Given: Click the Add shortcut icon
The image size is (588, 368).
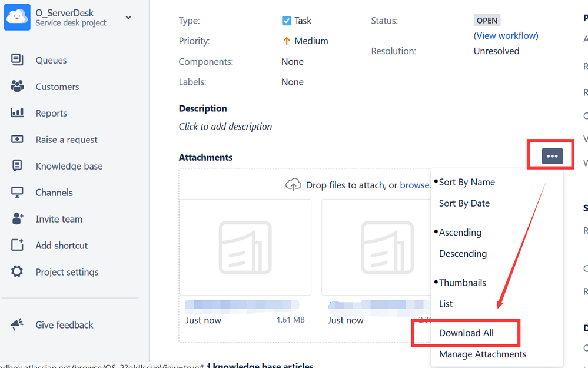Looking at the screenshot, I should click(17, 245).
